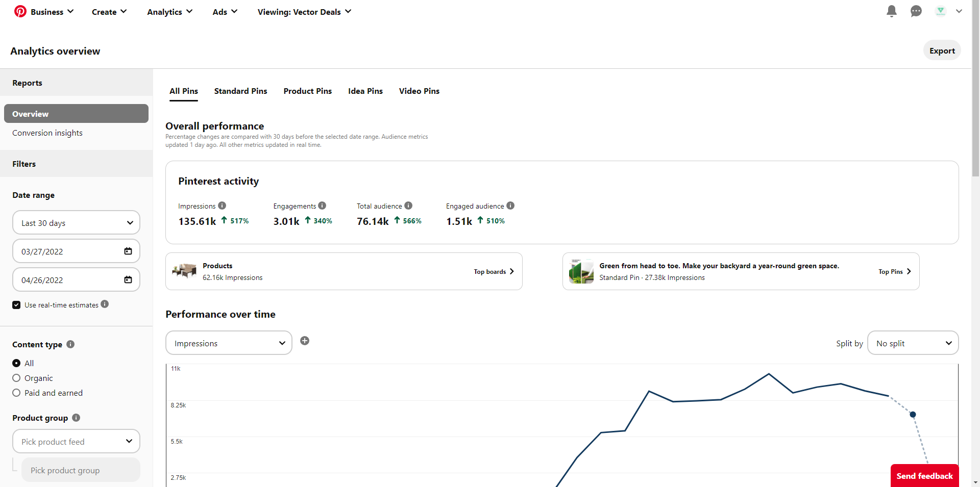
Task: Select Paid and earned radio option
Action: (16, 393)
